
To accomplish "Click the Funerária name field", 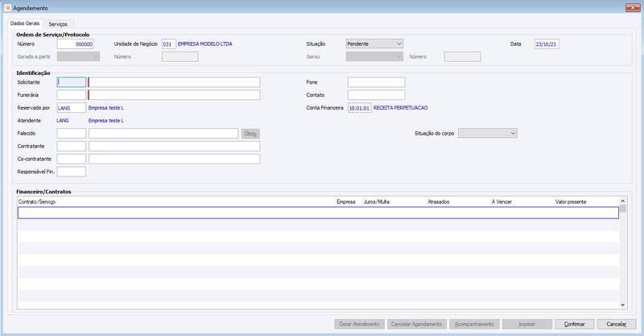I will point(174,95).
